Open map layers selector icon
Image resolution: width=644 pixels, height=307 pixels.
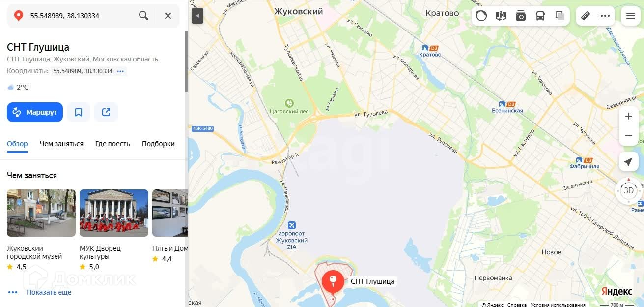560,16
